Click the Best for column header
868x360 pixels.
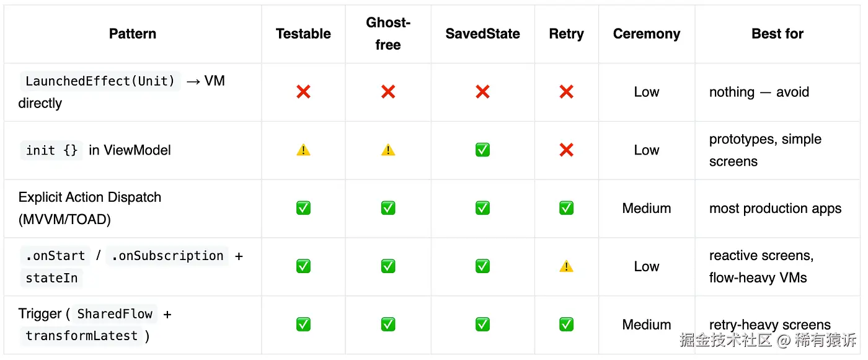click(x=777, y=34)
